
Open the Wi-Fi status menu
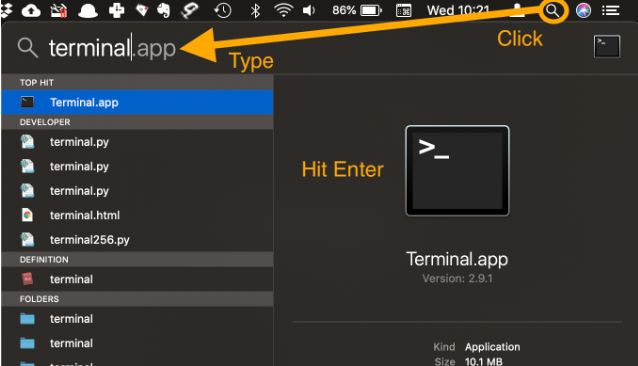pos(284,11)
